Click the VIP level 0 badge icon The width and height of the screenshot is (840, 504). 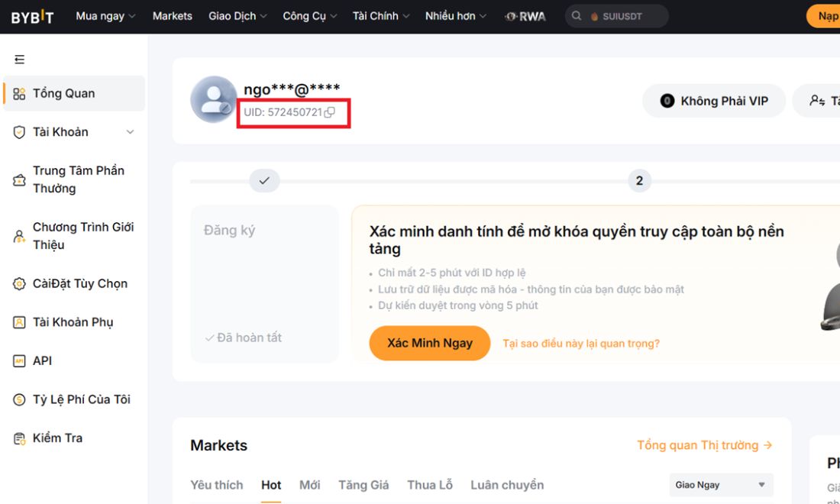(667, 101)
